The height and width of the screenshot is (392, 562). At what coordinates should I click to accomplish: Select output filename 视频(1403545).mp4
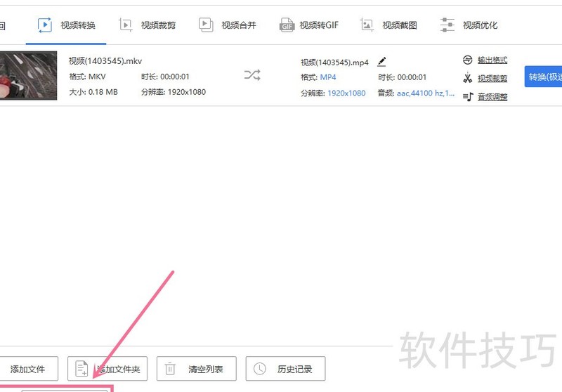click(334, 63)
